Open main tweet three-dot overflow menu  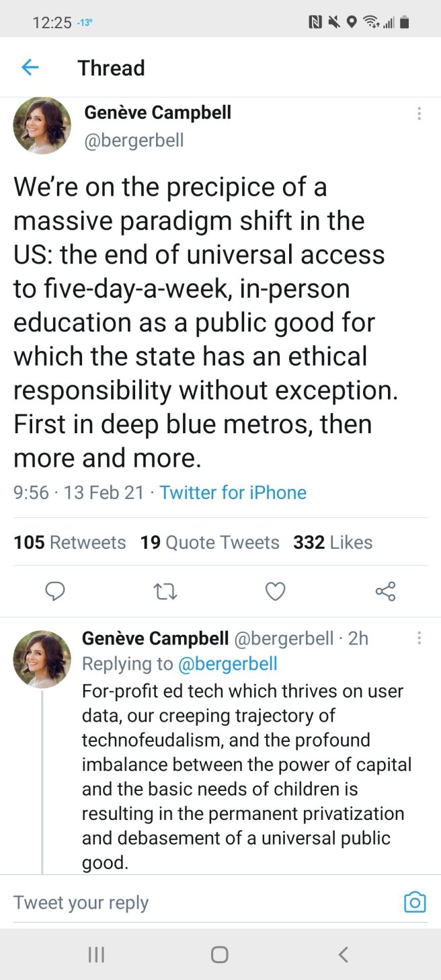tap(419, 114)
